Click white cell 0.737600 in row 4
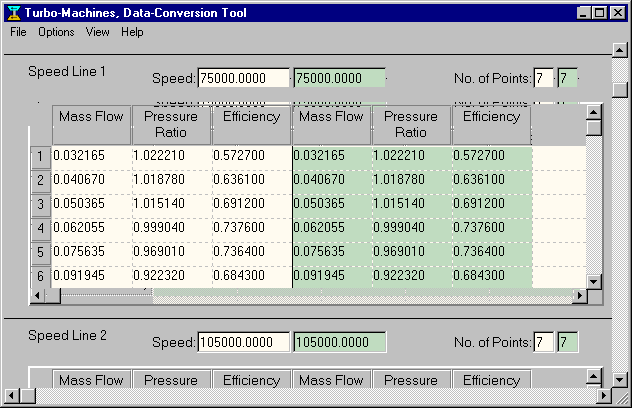The image size is (632, 408). [252, 228]
